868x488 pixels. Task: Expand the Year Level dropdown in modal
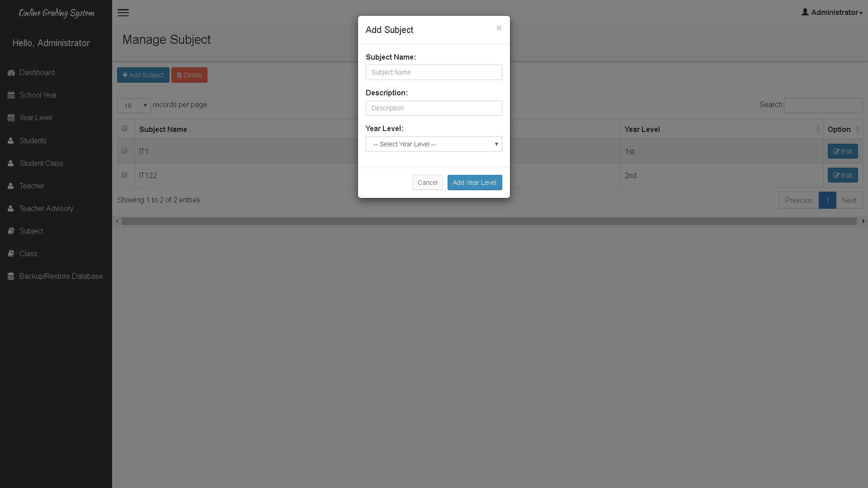click(x=434, y=144)
